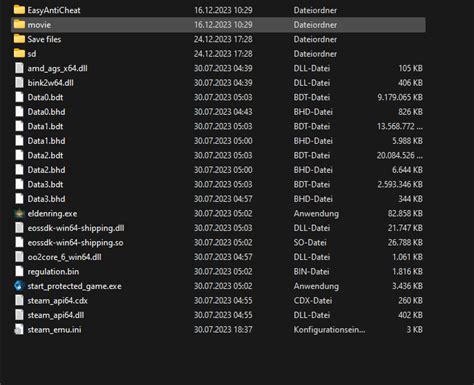Click the regulation.bin file icon

point(19,271)
